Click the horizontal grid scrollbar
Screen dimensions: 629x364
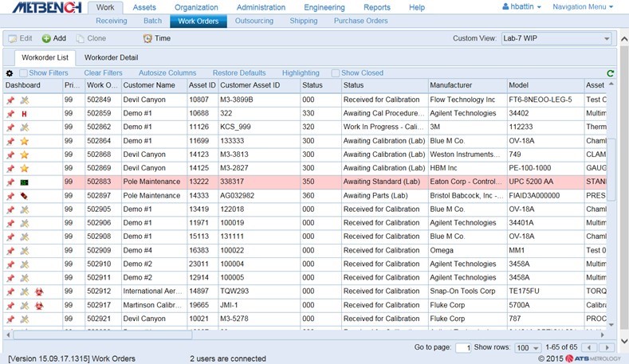103,335
